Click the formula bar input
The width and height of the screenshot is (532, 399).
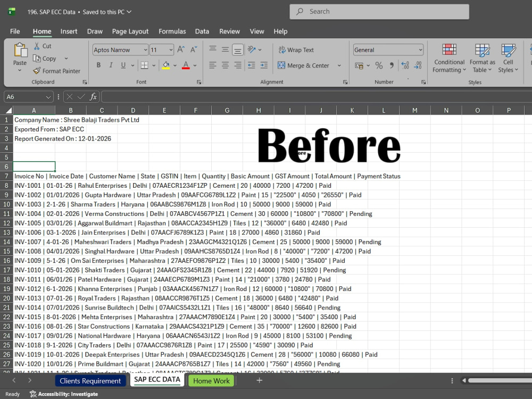pyautogui.click(x=316, y=97)
